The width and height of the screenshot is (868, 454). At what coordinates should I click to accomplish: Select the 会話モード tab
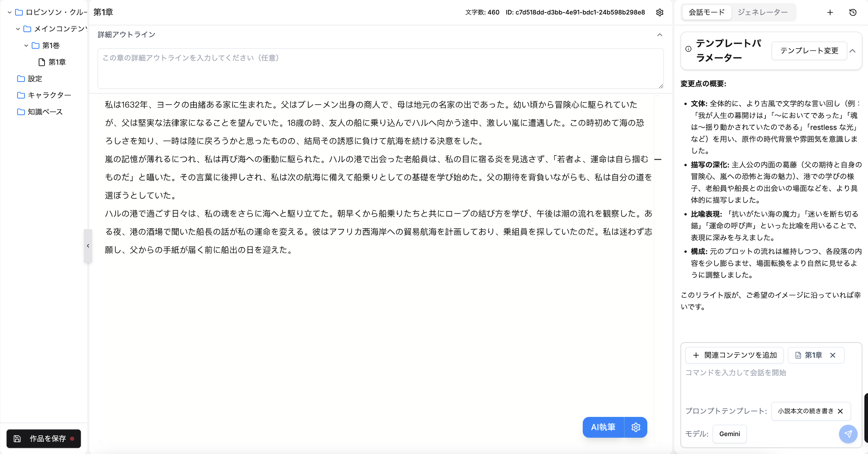[x=706, y=13]
